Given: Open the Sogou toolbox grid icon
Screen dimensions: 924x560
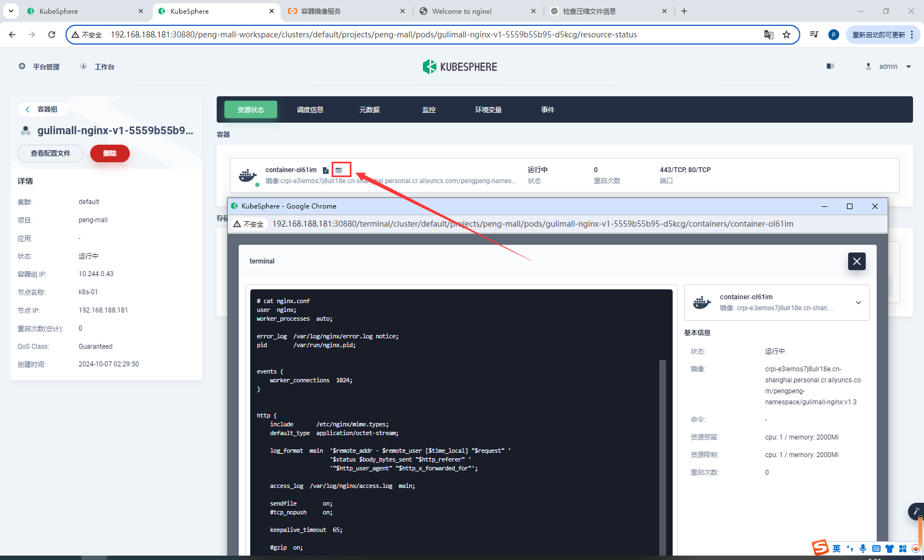Looking at the screenshot, I should coord(903,548).
